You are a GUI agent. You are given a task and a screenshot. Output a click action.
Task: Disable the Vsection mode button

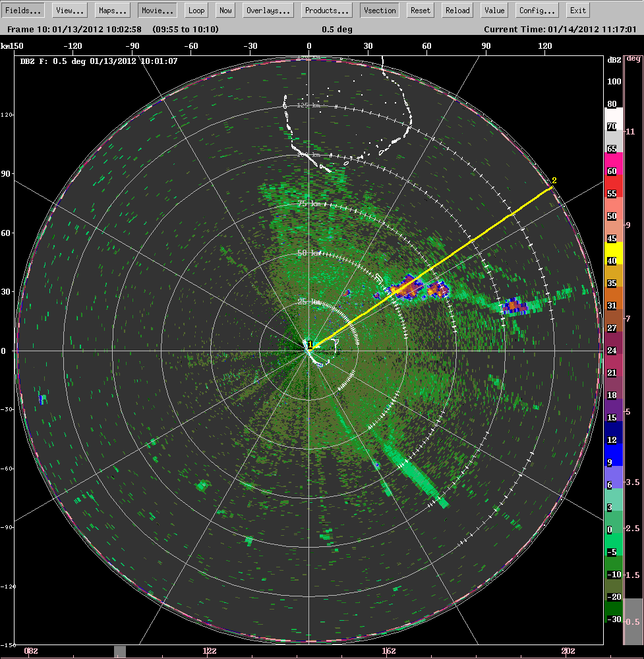(x=380, y=11)
